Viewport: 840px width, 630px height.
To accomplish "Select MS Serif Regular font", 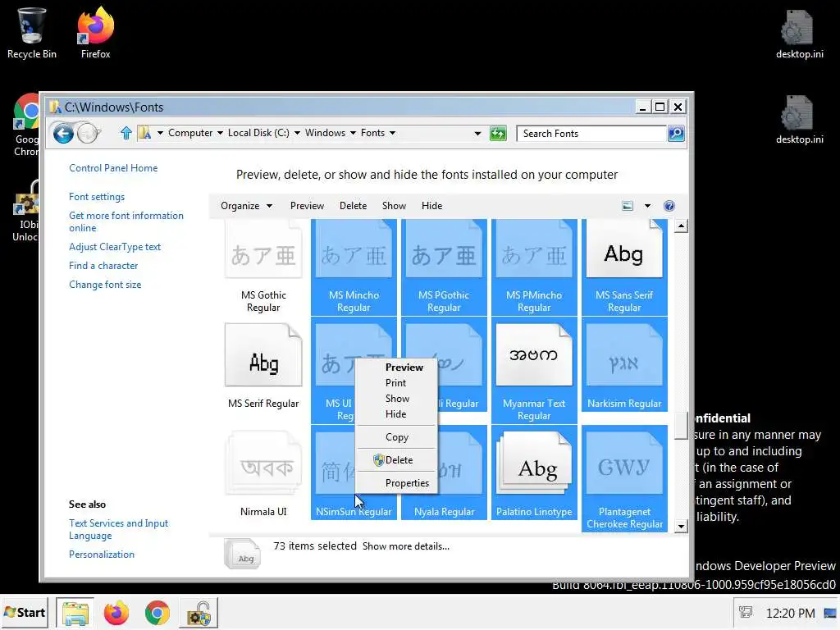I will pyautogui.click(x=263, y=367).
